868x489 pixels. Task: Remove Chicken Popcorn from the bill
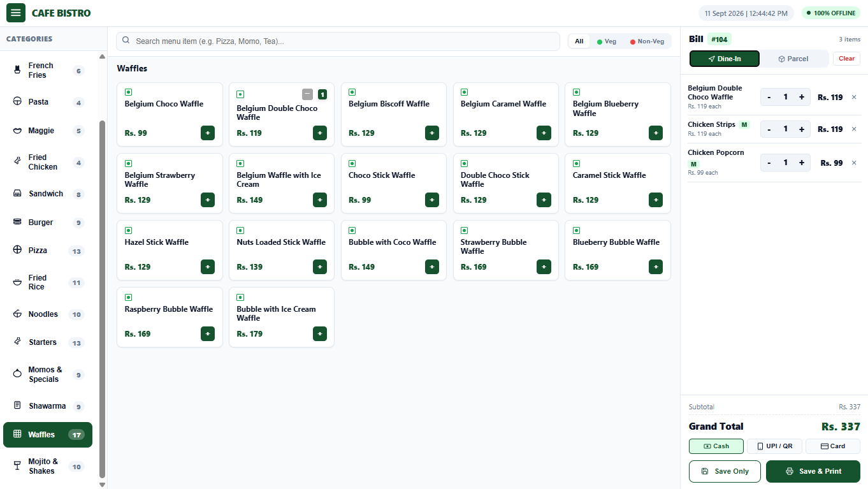[x=854, y=163]
